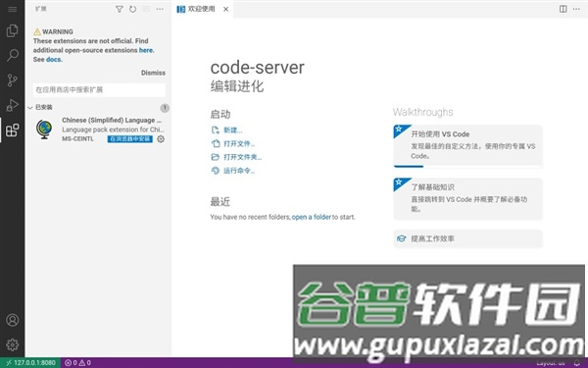Open the docs link in warning
588x368 pixels.
[x=54, y=59]
